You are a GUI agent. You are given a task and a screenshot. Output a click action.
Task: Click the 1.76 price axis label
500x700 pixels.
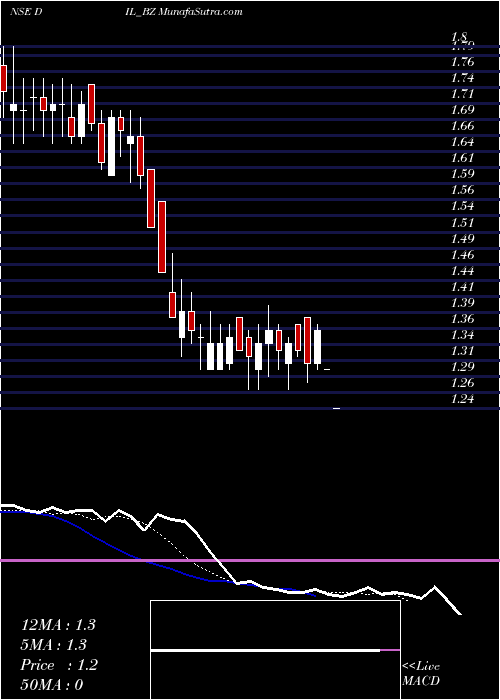pos(463,62)
